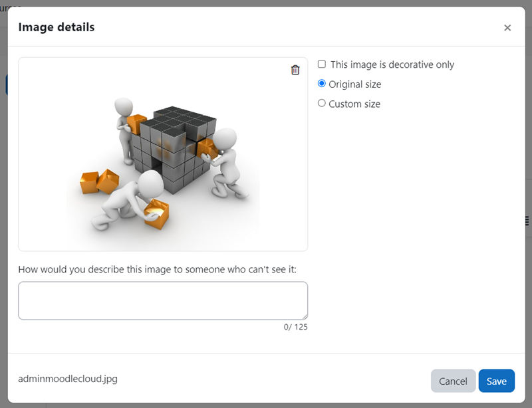The height and width of the screenshot is (408, 532).
Task: Tick the decorative only checkbox
Action: 322,64
